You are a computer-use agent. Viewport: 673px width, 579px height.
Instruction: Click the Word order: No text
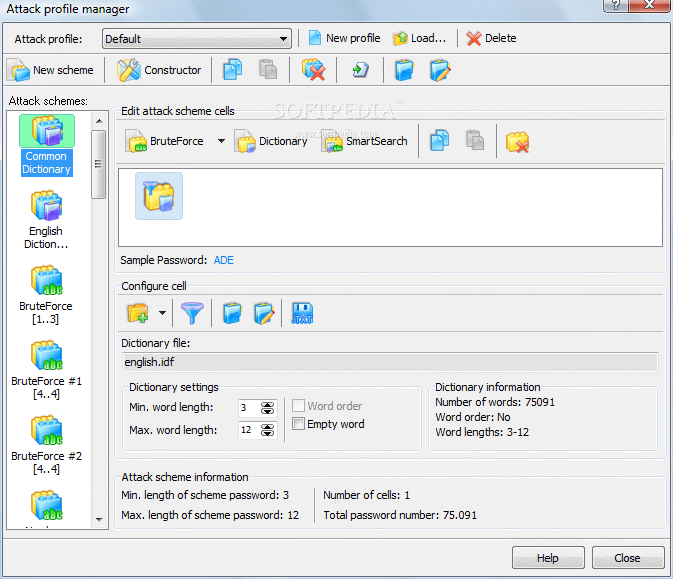click(x=473, y=417)
